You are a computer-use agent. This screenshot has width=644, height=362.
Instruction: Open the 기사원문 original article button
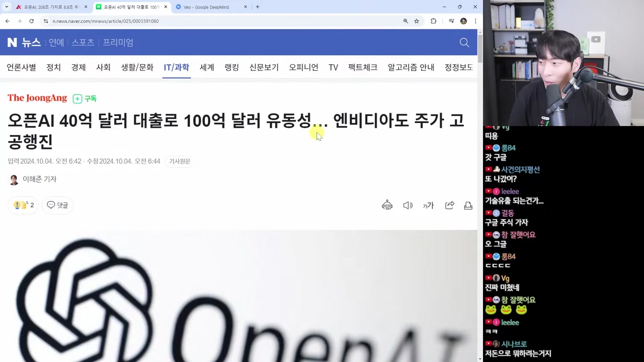[x=180, y=161]
